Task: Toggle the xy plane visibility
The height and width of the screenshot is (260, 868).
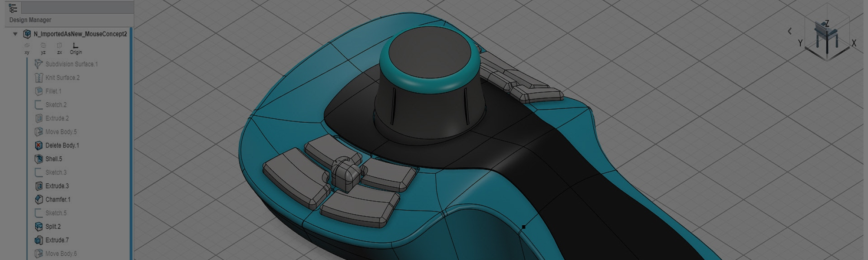Action: tap(27, 48)
